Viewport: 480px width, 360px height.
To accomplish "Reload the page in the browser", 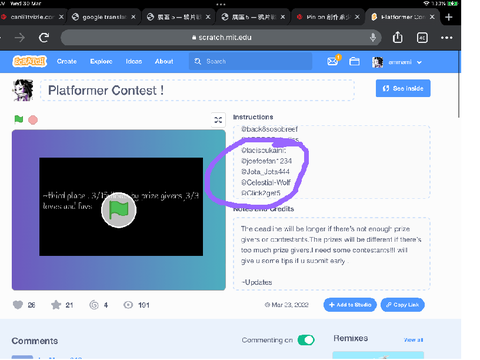I will pyautogui.click(x=44, y=38).
